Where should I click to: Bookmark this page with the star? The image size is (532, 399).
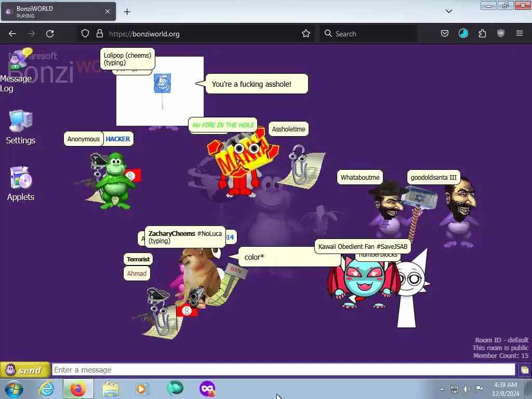[x=305, y=34]
